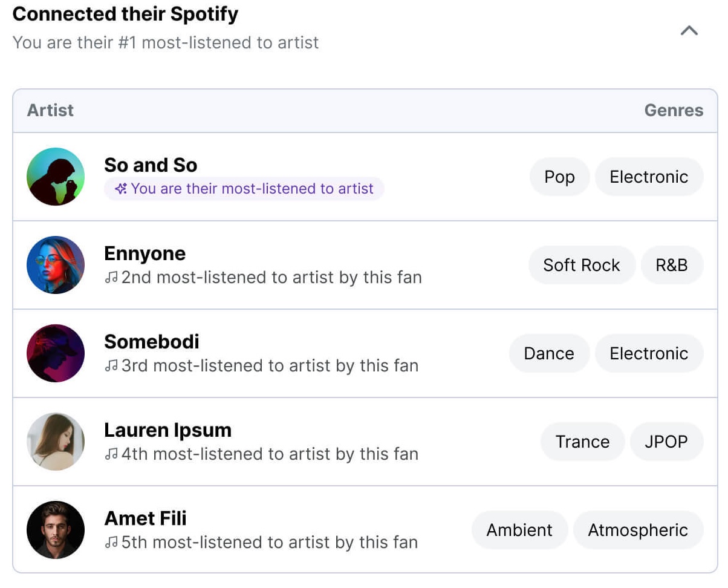Image resolution: width=728 pixels, height=588 pixels.
Task: Click the Artist column header
Action: (x=50, y=110)
